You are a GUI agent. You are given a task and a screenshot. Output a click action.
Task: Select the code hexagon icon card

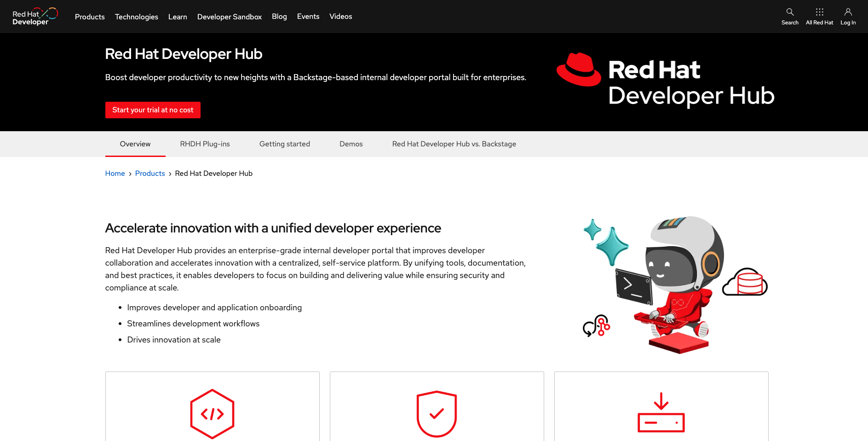pos(212,413)
